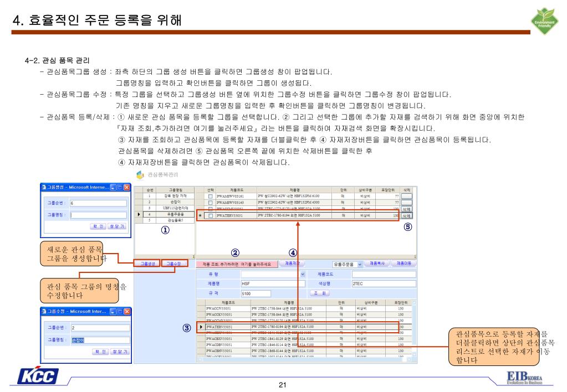Click 제품코드 column header in favorites grid
The image size is (567, 392).
pos(237,190)
